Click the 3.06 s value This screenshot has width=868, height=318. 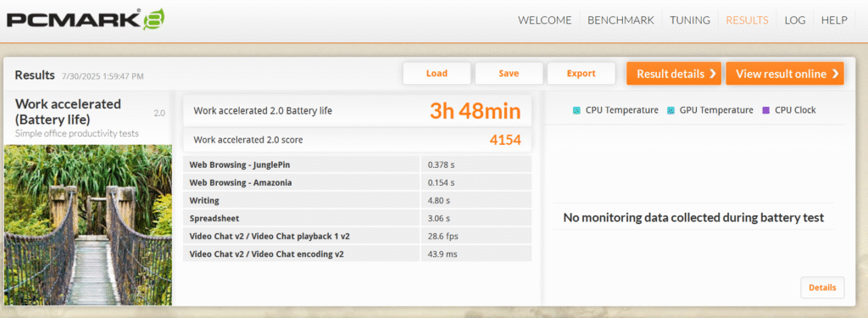[438, 218]
